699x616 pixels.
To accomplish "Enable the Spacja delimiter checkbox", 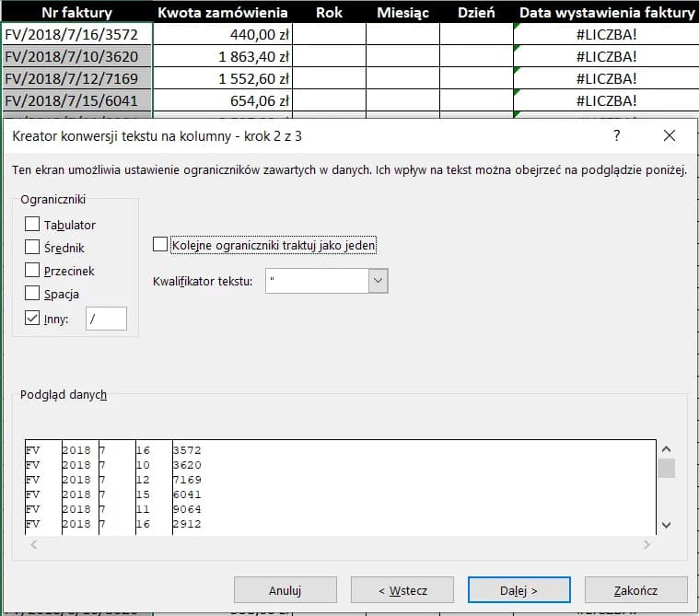I will [33, 294].
